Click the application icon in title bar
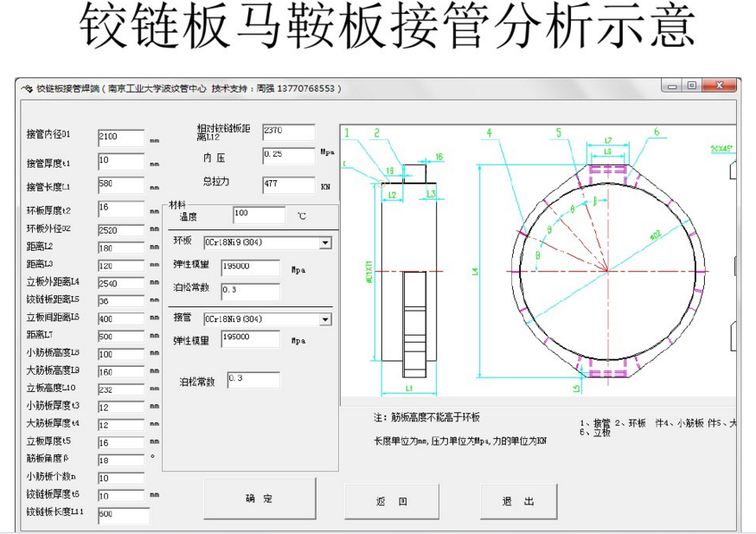Screen dimensions: 756x534 pos(26,87)
